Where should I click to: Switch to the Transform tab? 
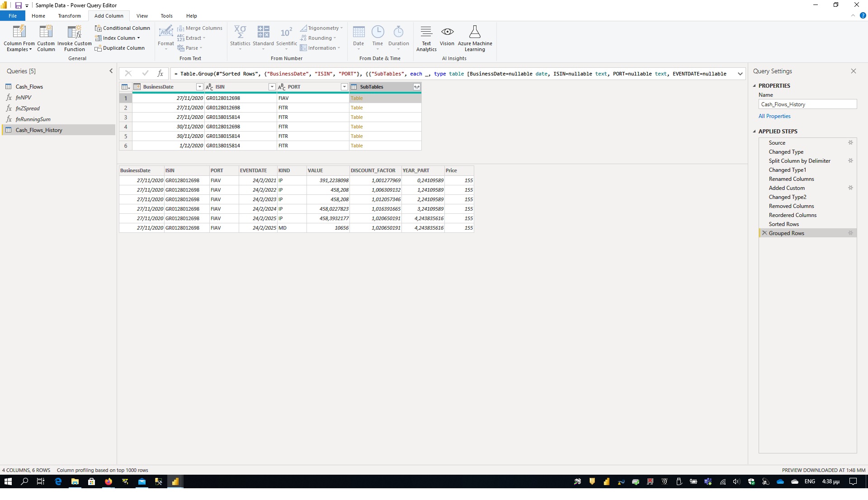coord(69,16)
